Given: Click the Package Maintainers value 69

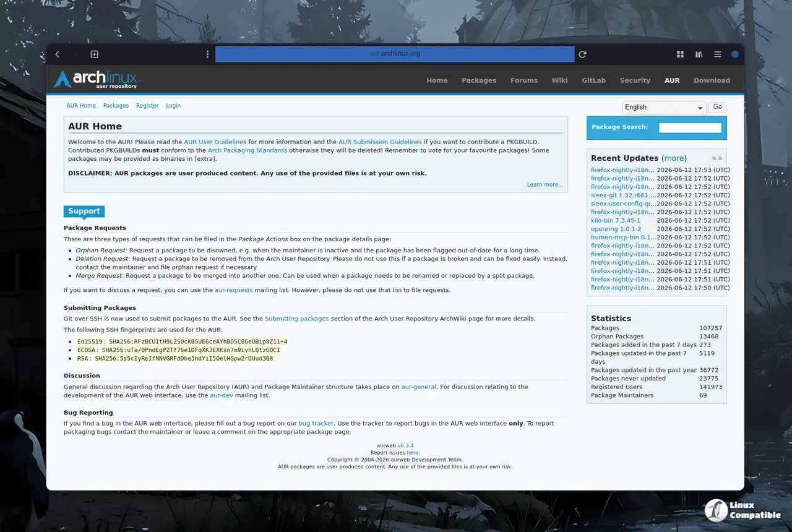Looking at the screenshot, I should click(x=703, y=395).
